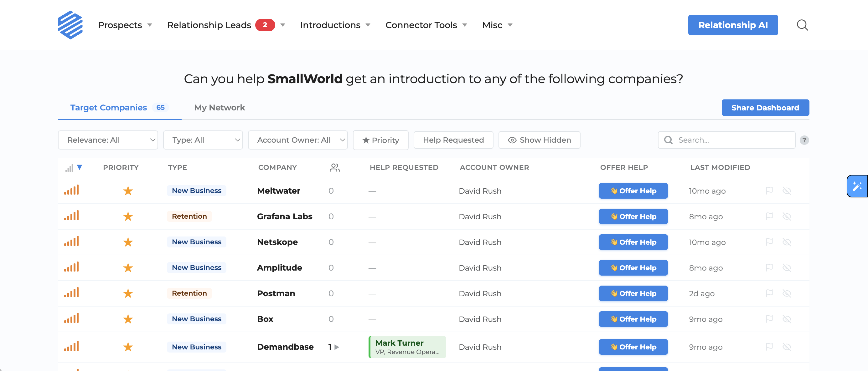
Task: Open the Relevance: All filter dropdown
Action: 108,140
